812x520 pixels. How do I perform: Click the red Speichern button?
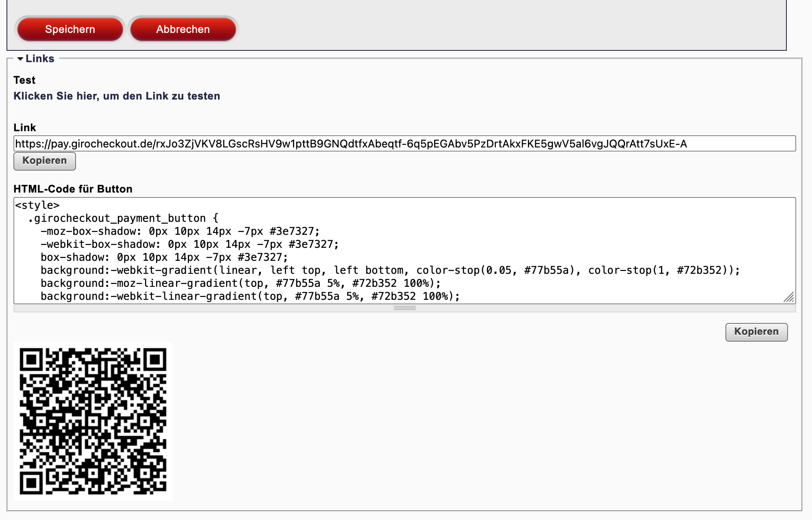[x=70, y=29]
